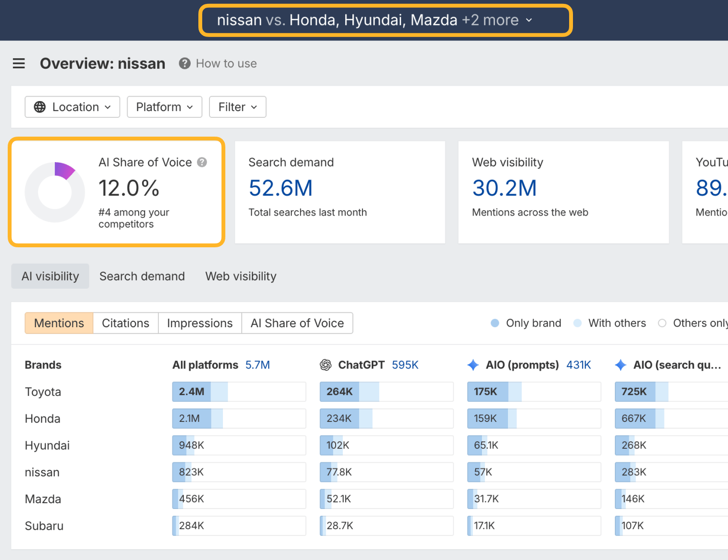728x560 pixels.
Task: Select the Impressions segment tab
Action: point(200,323)
